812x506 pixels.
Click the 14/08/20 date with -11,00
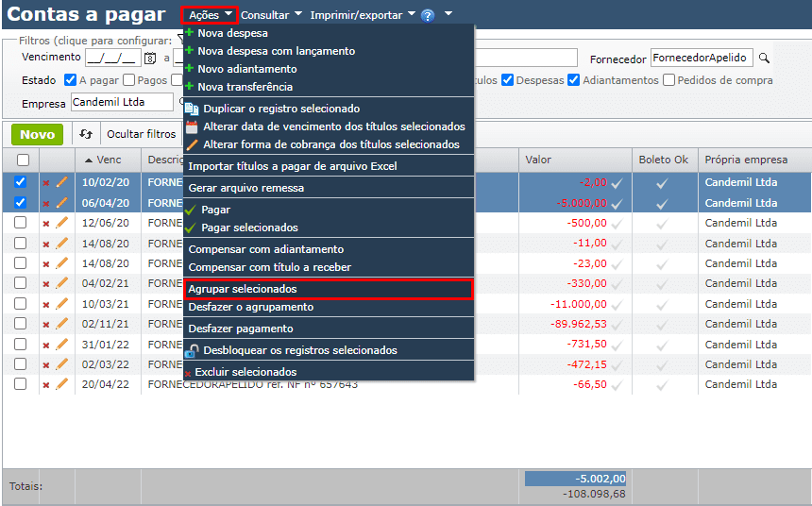coord(106,244)
